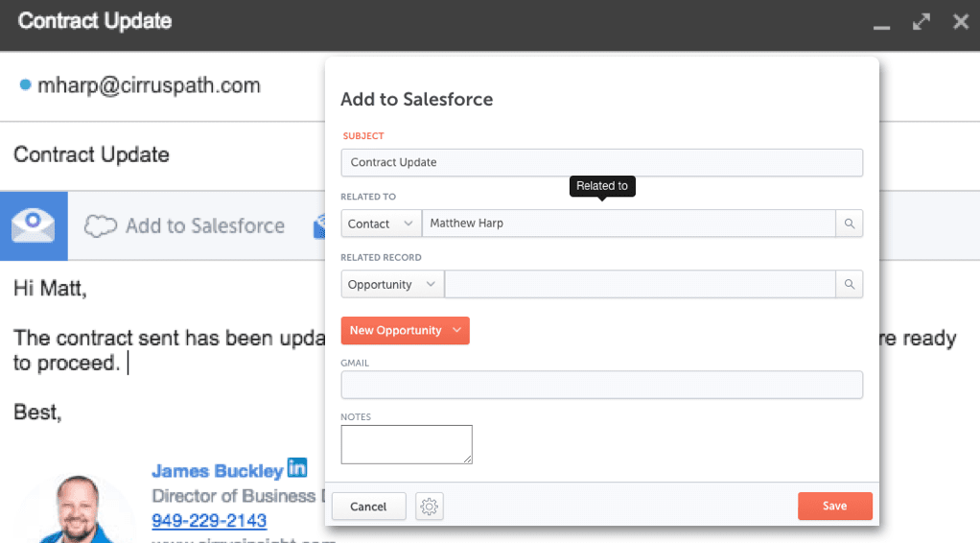Click the recipient mharp@cirruspath.com

pyautogui.click(x=149, y=85)
